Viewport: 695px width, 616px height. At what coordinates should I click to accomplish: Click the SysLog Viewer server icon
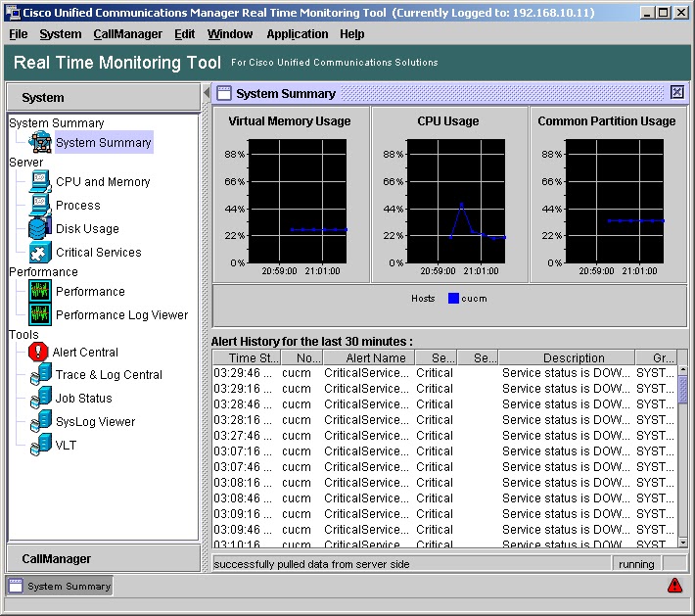pos(40,421)
